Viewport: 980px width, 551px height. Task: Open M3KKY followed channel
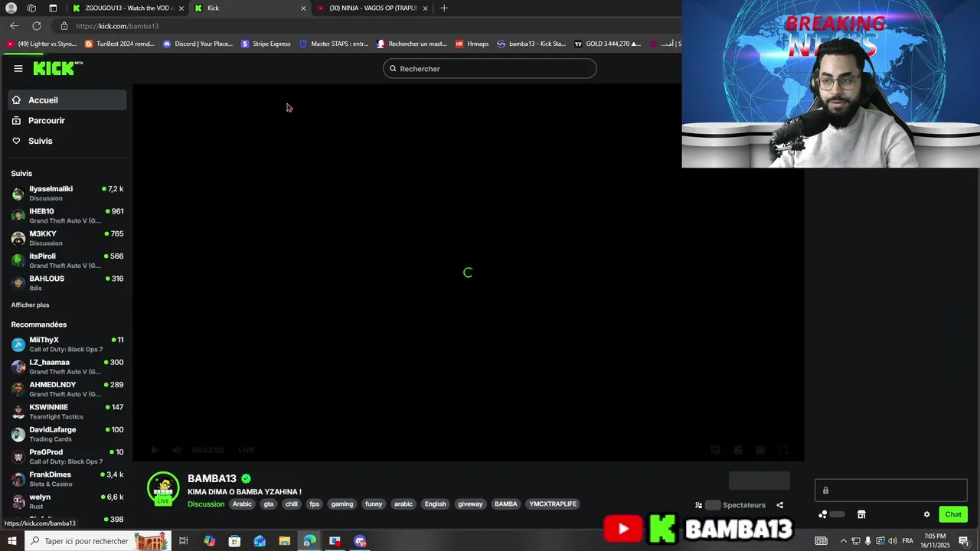tap(67, 238)
